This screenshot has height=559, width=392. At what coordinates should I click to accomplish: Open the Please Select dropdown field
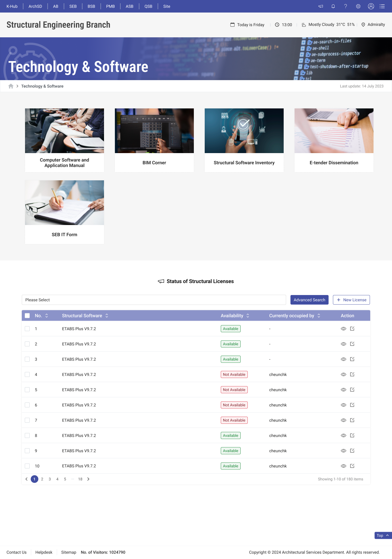click(x=154, y=300)
